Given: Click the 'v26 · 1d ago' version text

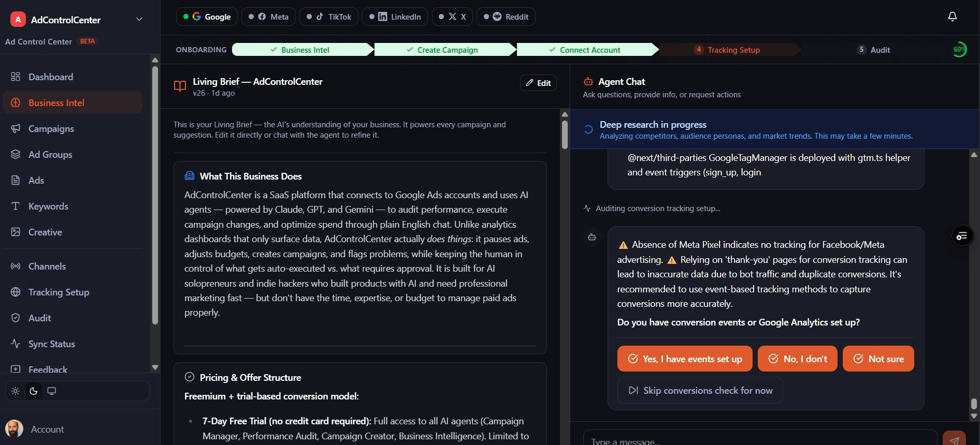Looking at the screenshot, I should click(x=214, y=93).
